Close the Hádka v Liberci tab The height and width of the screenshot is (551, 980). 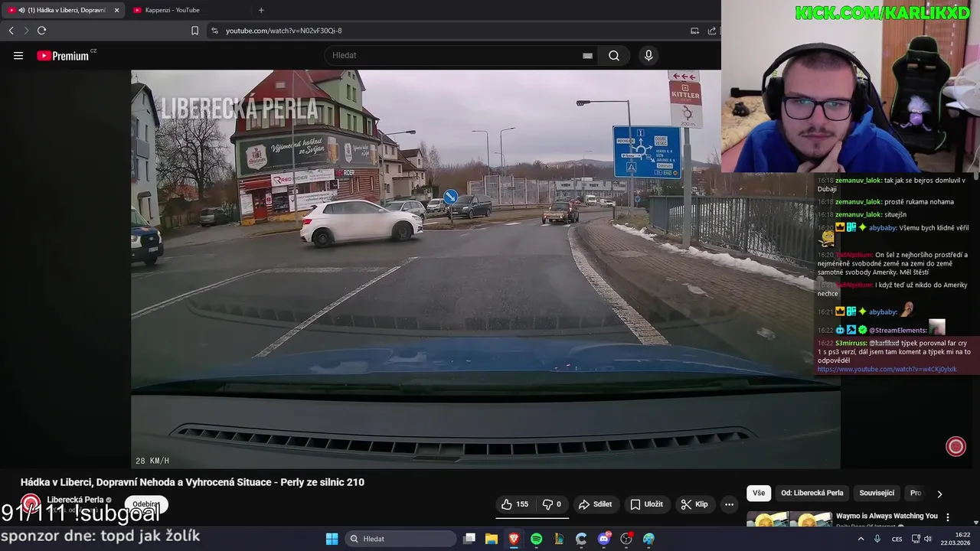pyautogui.click(x=116, y=10)
